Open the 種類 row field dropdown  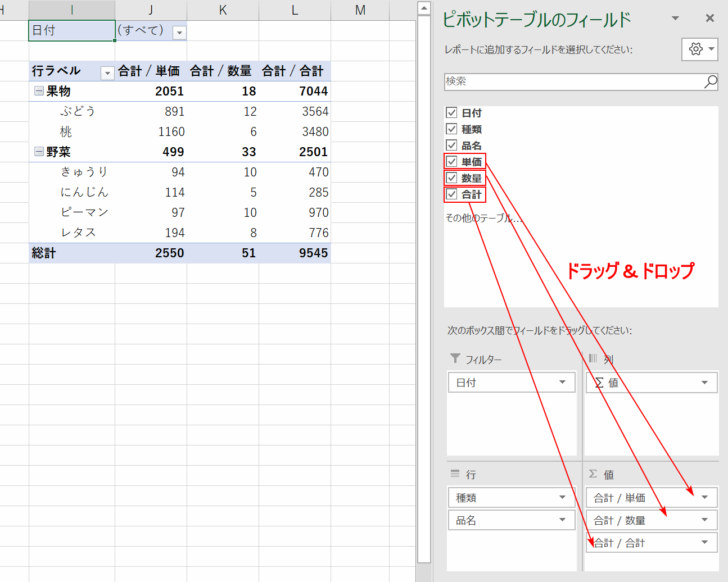pos(562,498)
